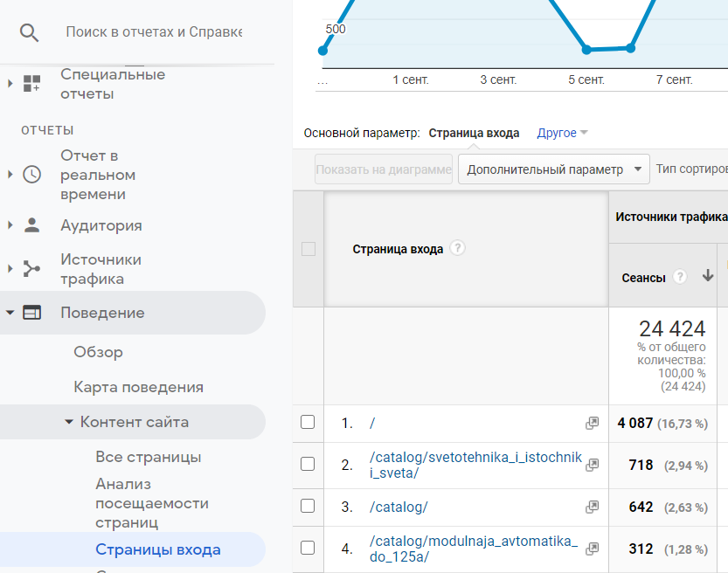Select Все страницы in the sidebar
Image resolution: width=728 pixels, height=573 pixels.
pyautogui.click(x=148, y=457)
